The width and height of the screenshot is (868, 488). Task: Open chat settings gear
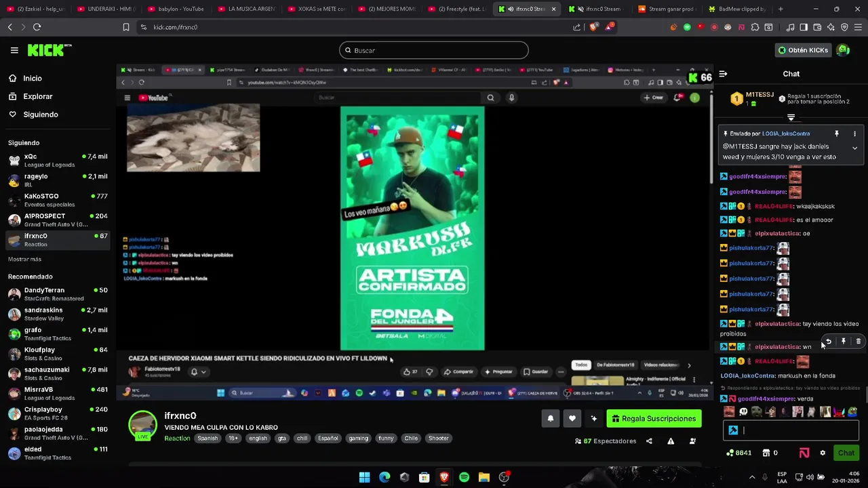coord(823,453)
